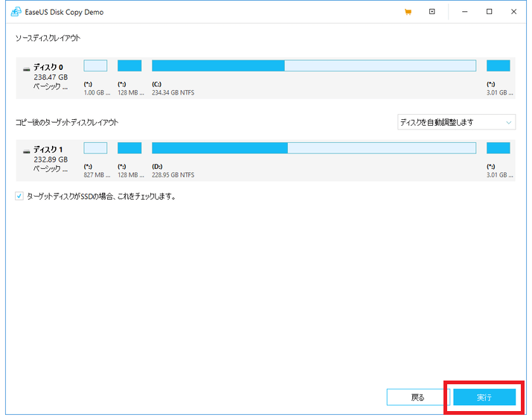Click the dropdown chevron for disk layout mode
This screenshot has width=532, height=420.
[508, 122]
